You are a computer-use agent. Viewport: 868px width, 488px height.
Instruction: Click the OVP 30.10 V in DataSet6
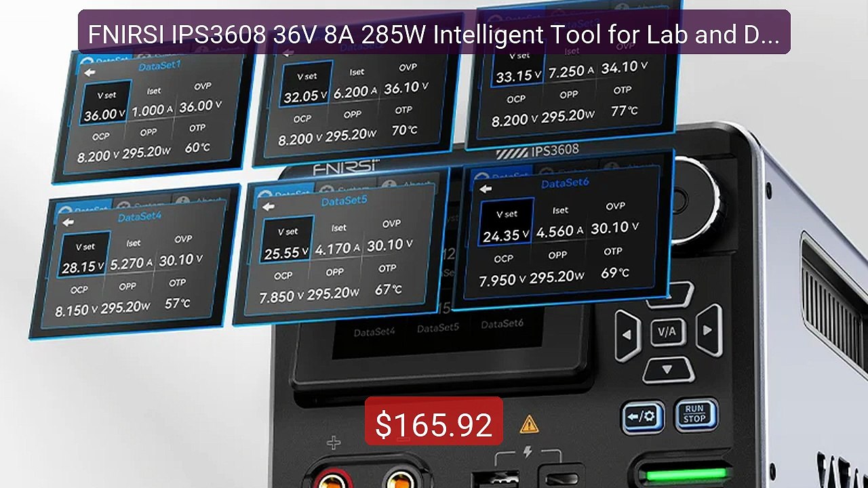click(x=614, y=227)
